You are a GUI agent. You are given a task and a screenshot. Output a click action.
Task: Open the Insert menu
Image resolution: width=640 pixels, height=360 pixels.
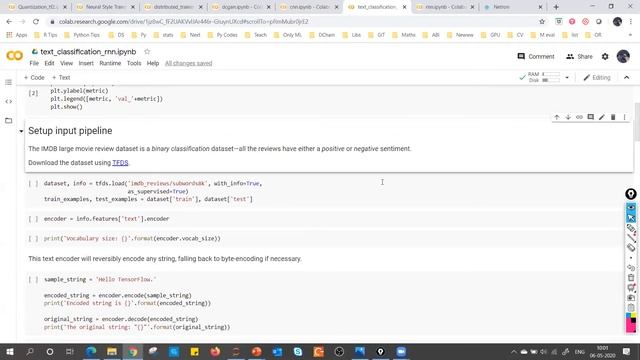tap(86, 63)
